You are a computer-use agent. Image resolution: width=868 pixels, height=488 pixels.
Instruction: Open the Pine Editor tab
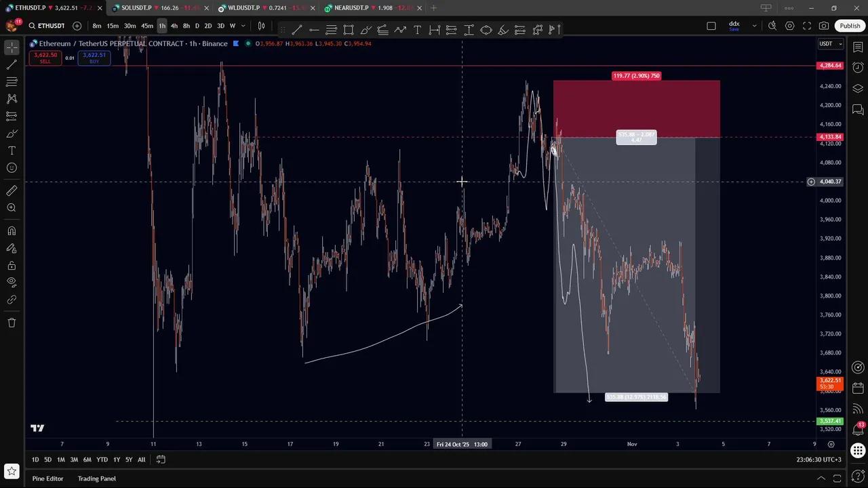(x=47, y=479)
